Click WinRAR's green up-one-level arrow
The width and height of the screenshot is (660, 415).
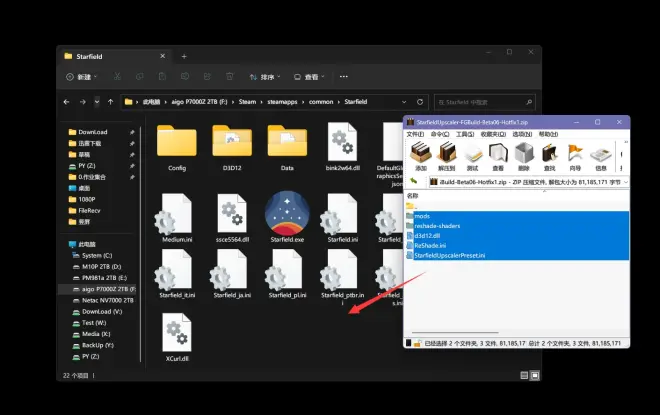point(414,181)
